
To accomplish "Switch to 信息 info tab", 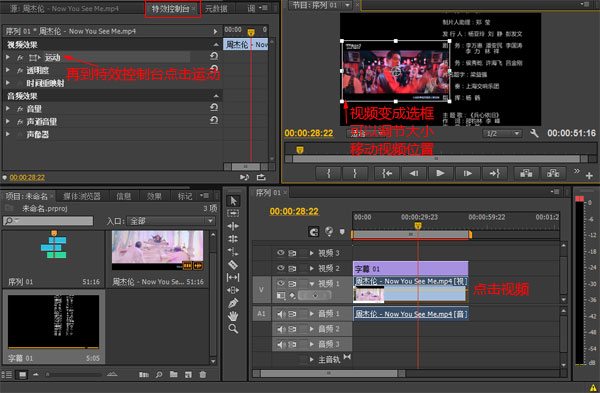I will pyautogui.click(x=123, y=196).
